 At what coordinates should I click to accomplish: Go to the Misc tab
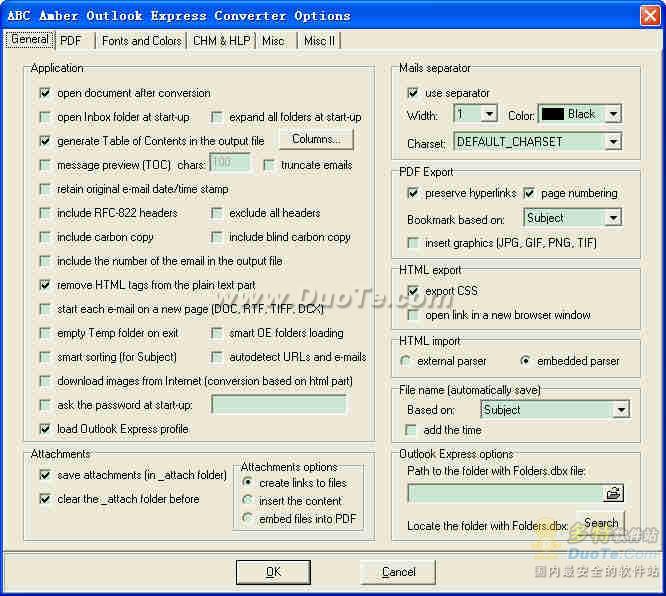pos(273,41)
